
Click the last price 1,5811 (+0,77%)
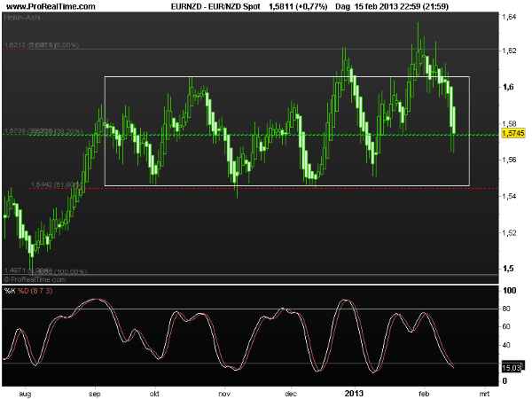click(298, 6)
